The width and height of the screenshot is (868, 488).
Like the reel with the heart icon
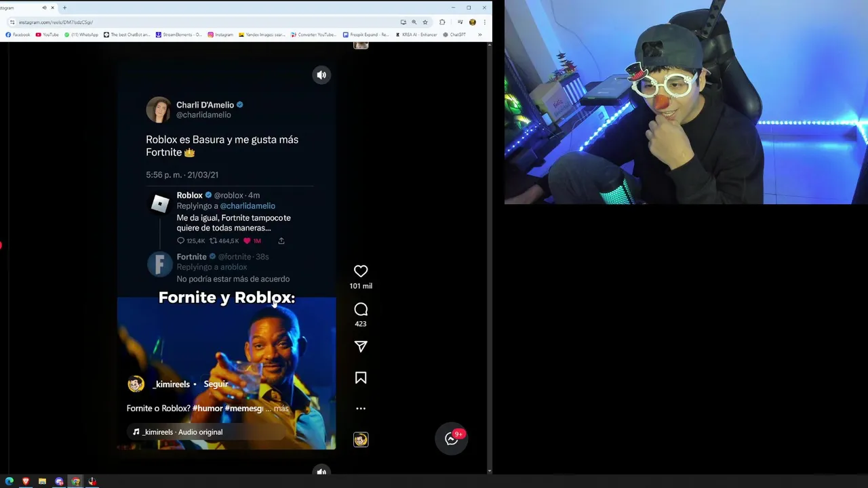[361, 271]
